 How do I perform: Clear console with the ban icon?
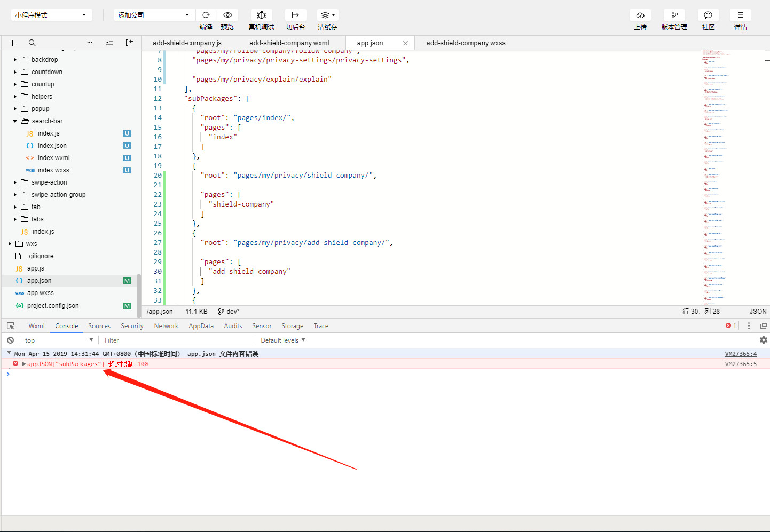pos(10,340)
